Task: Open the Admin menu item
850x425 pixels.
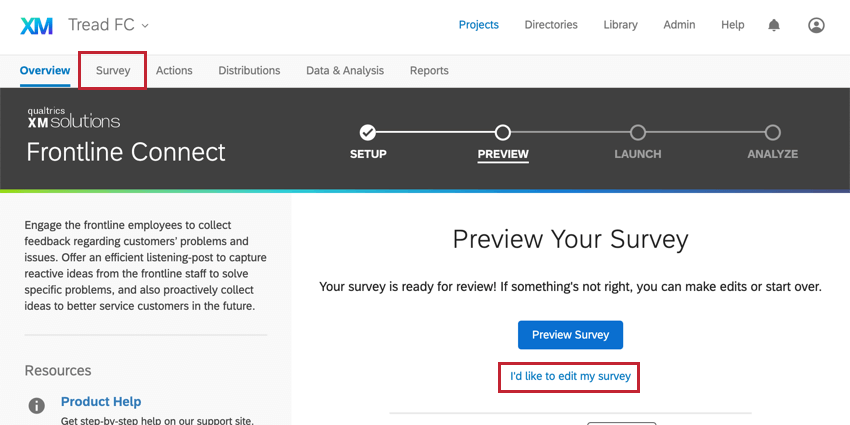Action: (679, 25)
